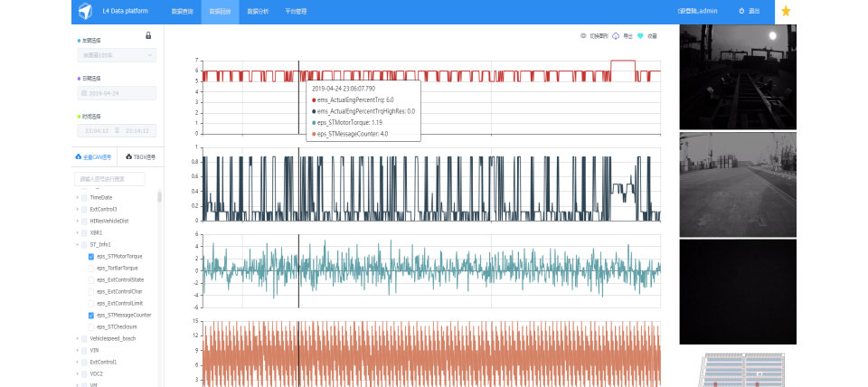Click the switch chart text button

coord(599,36)
